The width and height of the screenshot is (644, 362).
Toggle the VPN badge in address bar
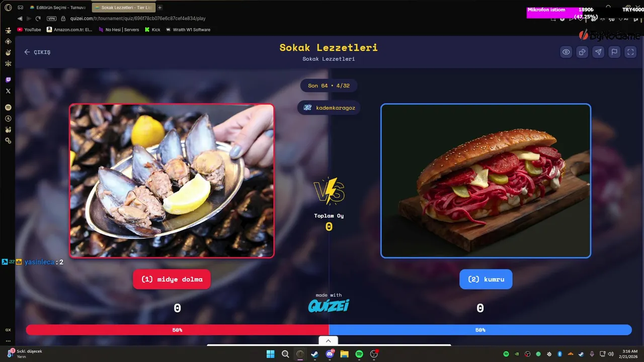click(51, 19)
